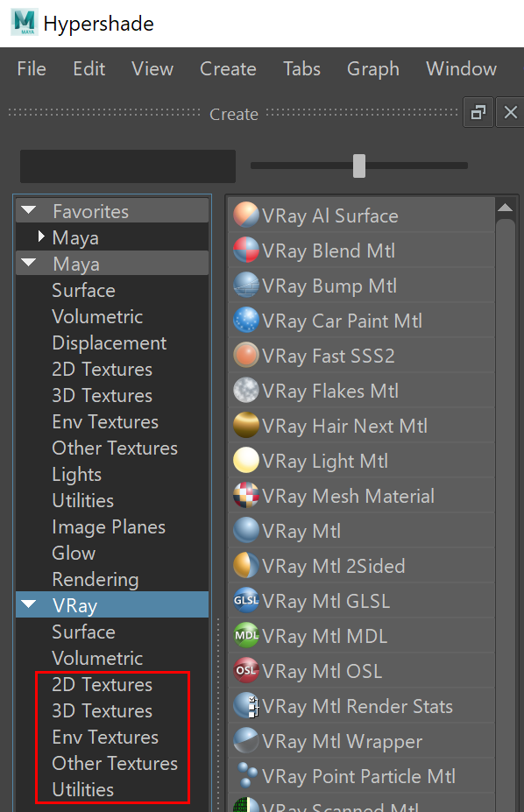Screen dimensions: 524x812
Task: Collapse the Favorites section
Action: click(x=28, y=211)
